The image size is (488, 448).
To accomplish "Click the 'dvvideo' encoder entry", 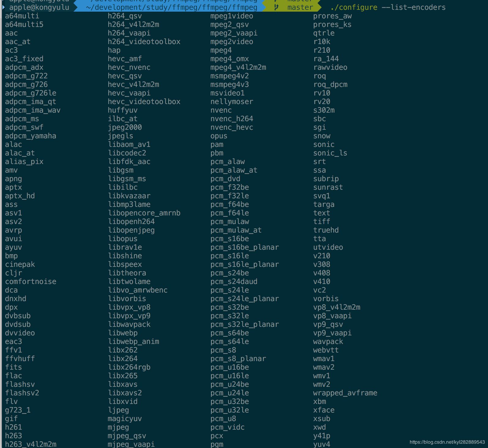I will (x=20, y=333).
